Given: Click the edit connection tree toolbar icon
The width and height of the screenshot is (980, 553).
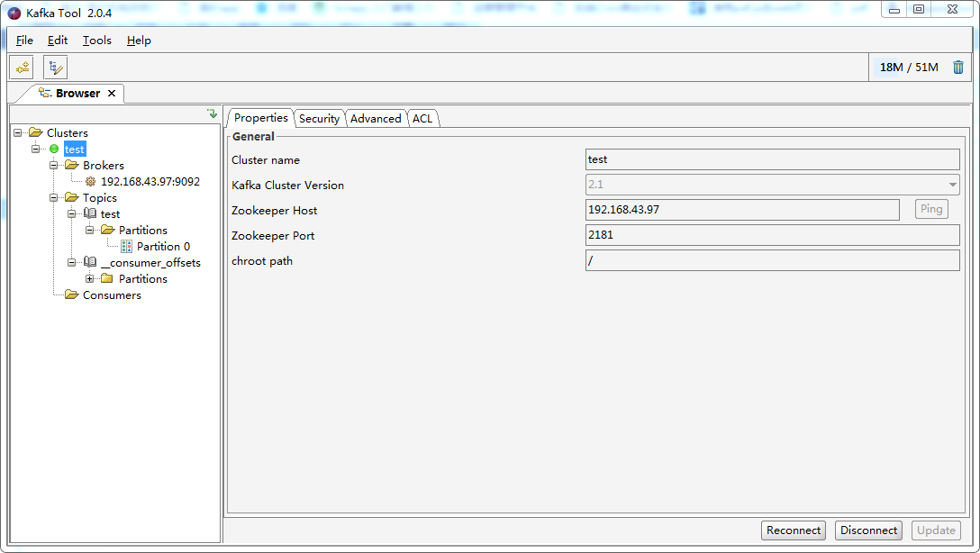Looking at the screenshot, I should [56, 68].
